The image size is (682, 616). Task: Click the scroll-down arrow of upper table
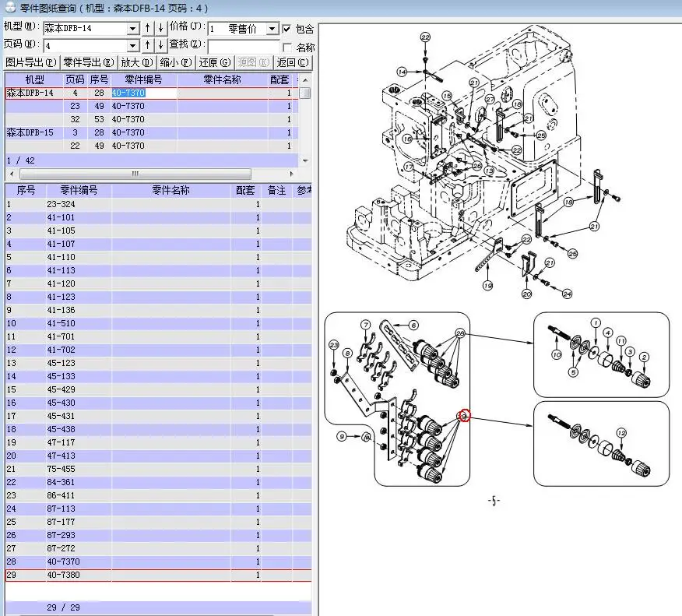point(305,161)
